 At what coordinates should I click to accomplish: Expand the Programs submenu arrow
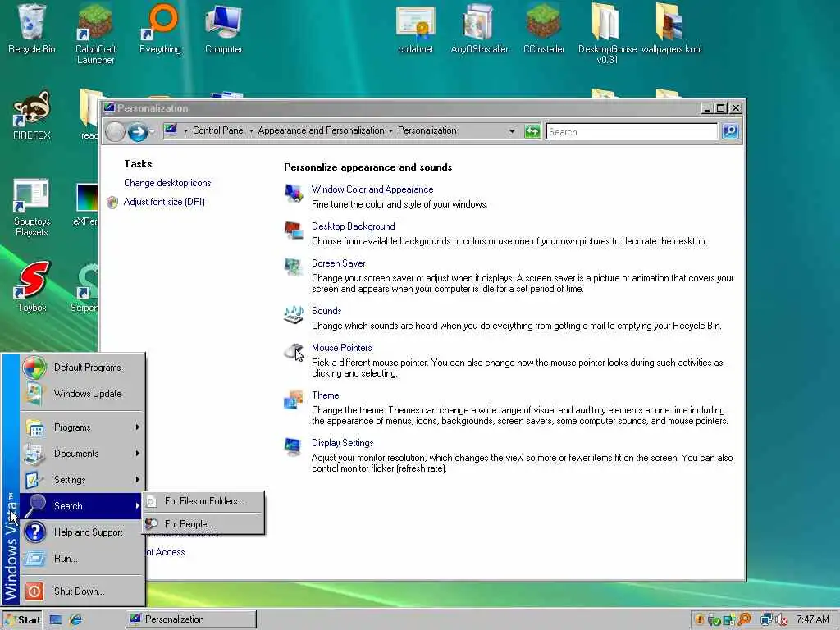(x=138, y=427)
